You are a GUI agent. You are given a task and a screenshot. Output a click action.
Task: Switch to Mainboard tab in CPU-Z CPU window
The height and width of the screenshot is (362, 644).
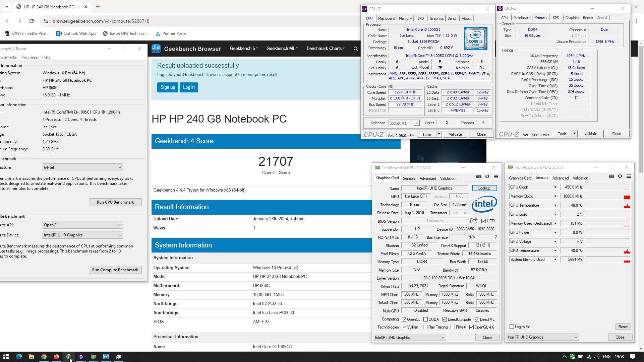[x=387, y=18]
